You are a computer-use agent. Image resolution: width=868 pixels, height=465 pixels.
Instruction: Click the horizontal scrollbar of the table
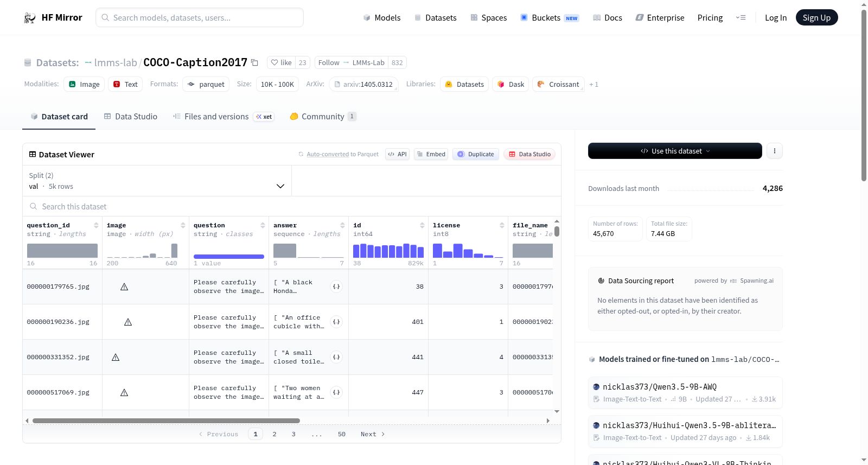[166, 421]
